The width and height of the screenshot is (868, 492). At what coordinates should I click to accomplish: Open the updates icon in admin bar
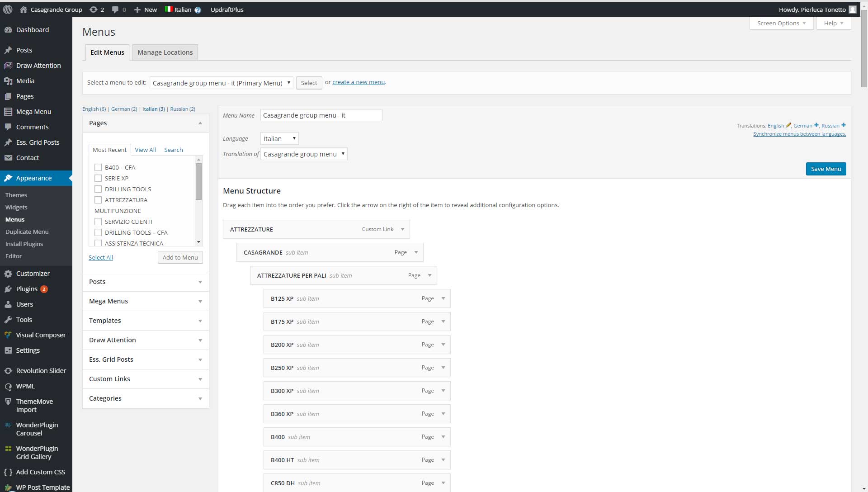94,9
